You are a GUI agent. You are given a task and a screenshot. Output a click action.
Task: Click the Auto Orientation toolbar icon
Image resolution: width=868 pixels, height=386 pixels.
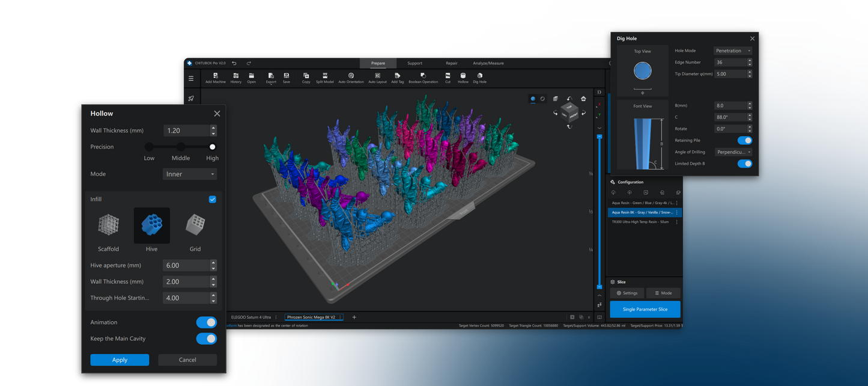tap(351, 76)
